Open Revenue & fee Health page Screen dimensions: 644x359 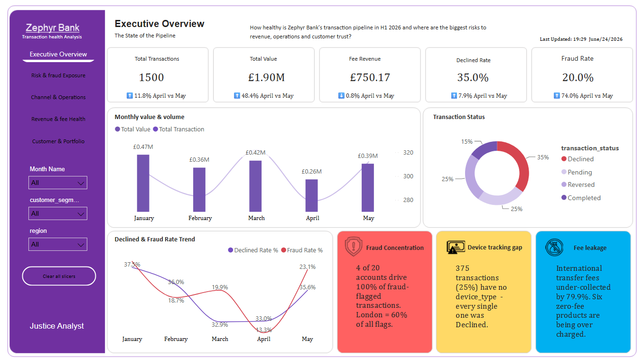[58, 119]
